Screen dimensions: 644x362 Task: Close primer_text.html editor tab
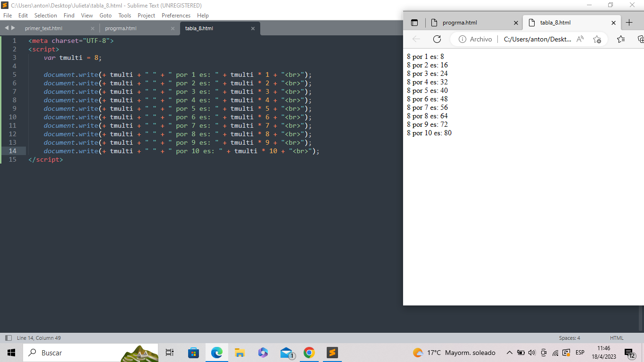coord(92,28)
